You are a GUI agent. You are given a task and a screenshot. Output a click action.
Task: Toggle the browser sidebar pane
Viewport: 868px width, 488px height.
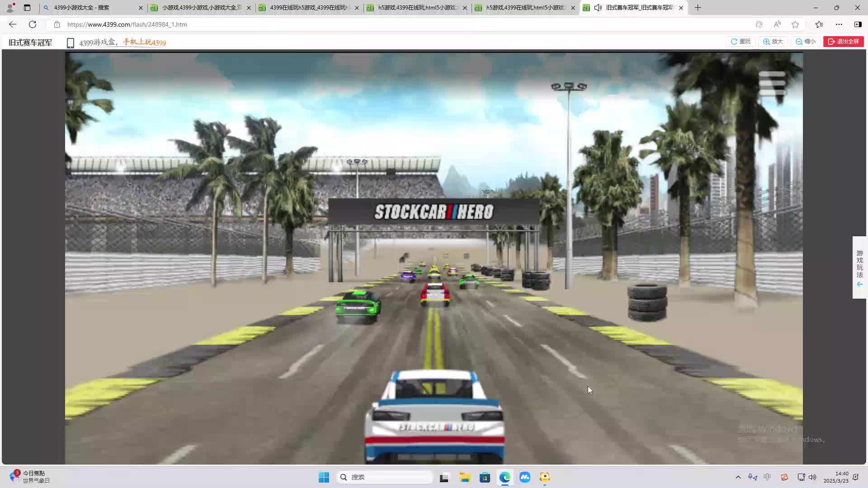tap(858, 24)
